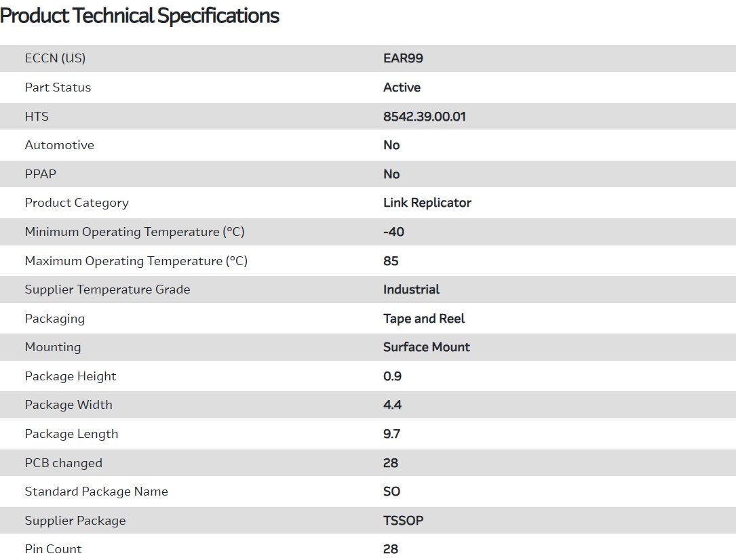
Task: Click the EAR99 value
Action: [x=403, y=58]
